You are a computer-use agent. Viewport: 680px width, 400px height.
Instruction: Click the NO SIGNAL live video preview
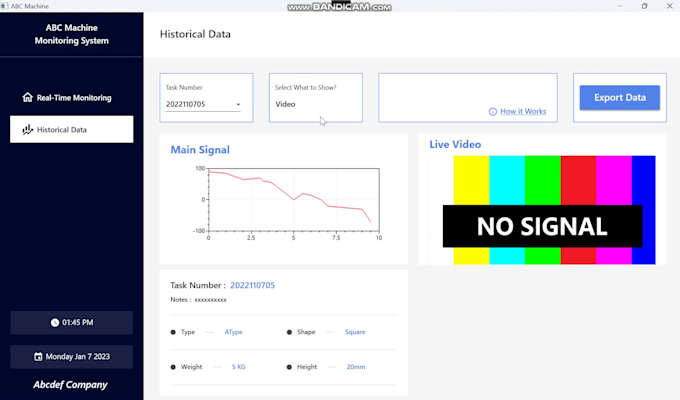click(x=542, y=210)
